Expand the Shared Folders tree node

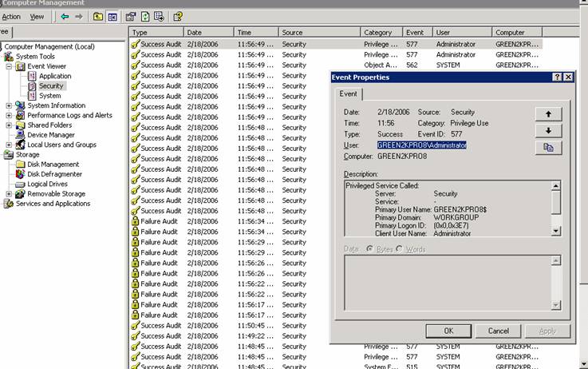pyautogui.click(x=9, y=125)
